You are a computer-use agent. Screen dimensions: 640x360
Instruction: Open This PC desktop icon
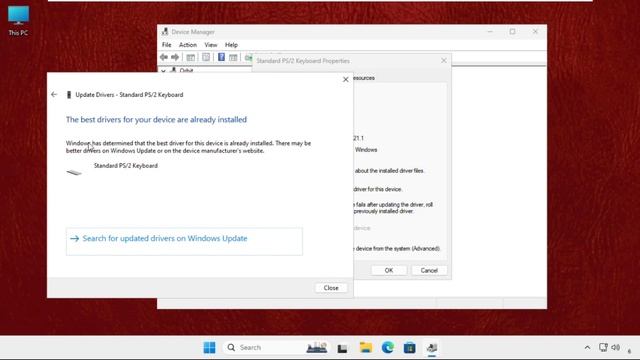pos(18,21)
